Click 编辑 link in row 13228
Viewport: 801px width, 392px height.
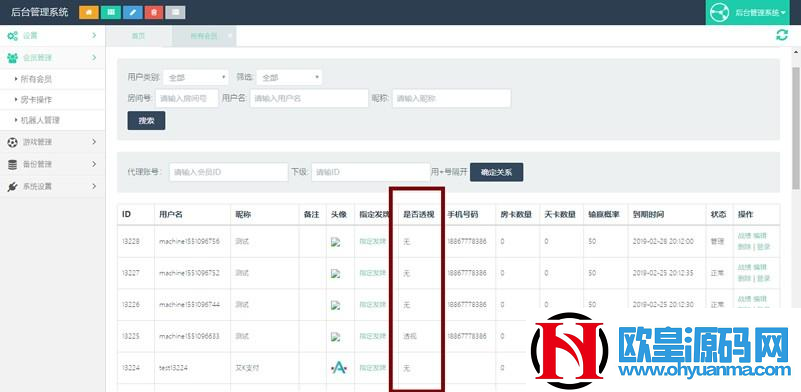[760, 236]
